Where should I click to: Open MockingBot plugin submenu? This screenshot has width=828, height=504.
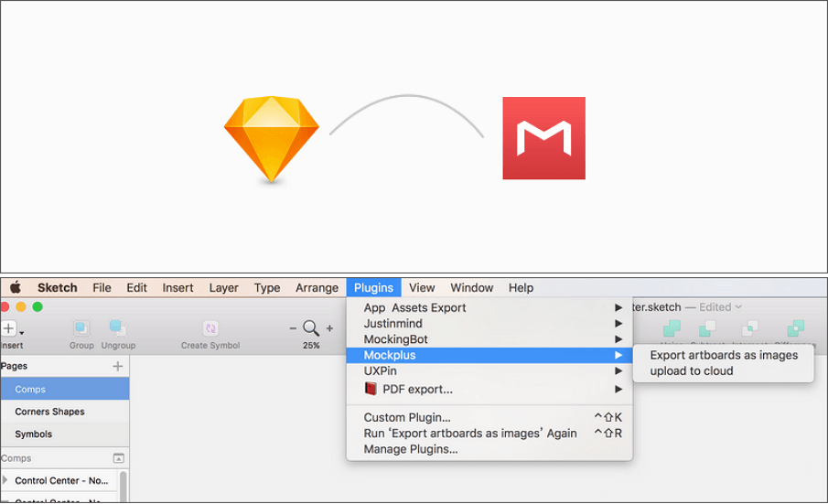click(489, 339)
